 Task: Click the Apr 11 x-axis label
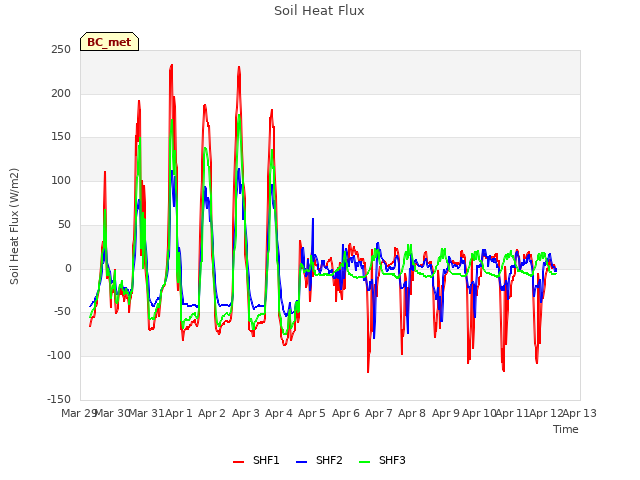point(513,413)
